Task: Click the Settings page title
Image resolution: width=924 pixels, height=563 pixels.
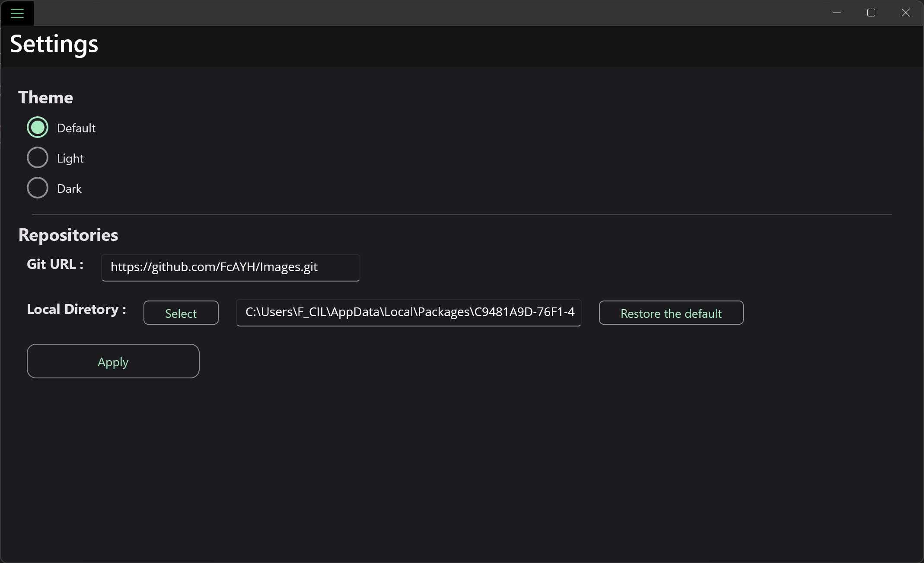Action: pyautogui.click(x=54, y=44)
